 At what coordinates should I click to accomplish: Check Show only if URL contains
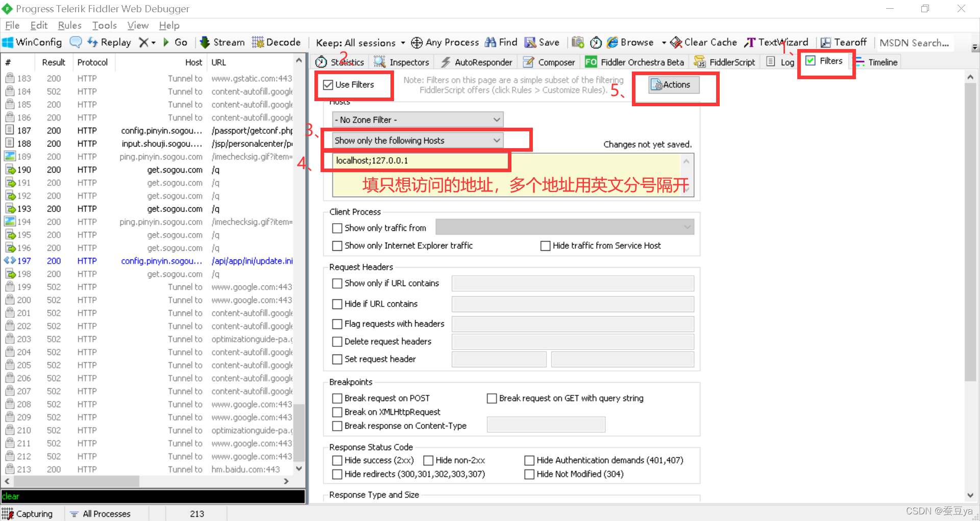(337, 283)
